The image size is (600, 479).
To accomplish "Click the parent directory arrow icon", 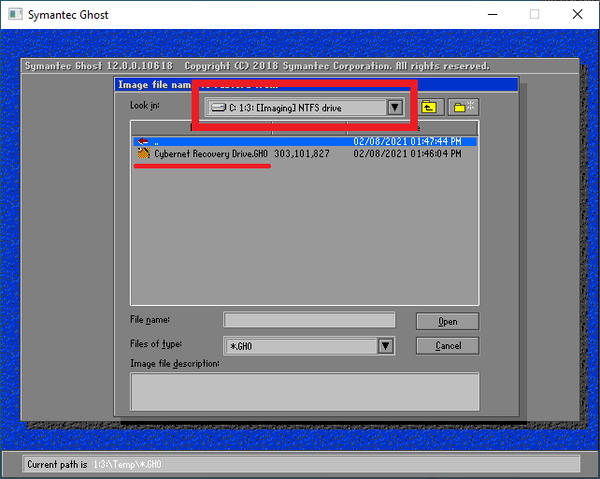I will [x=143, y=142].
